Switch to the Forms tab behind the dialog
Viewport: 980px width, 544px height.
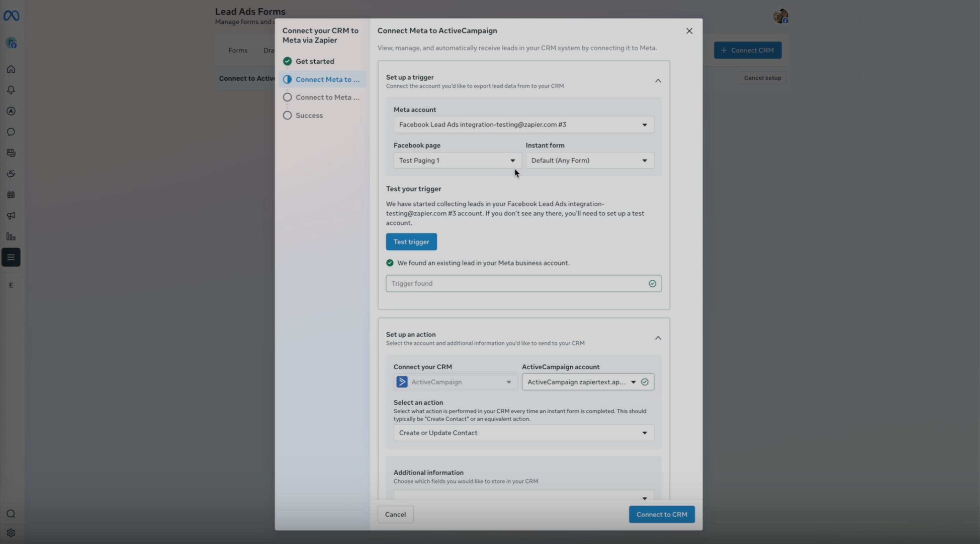pos(238,50)
